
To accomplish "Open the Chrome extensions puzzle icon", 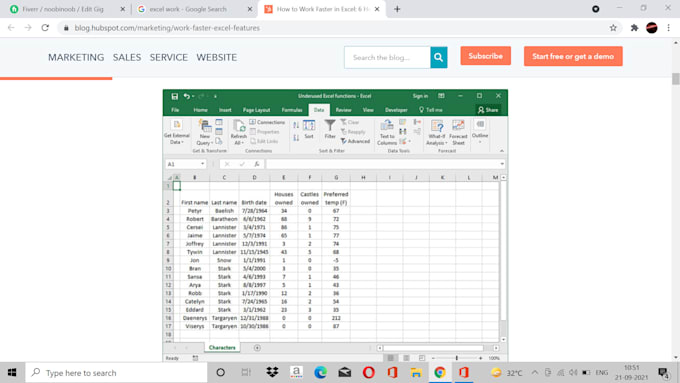I will (x=634, y=28).
